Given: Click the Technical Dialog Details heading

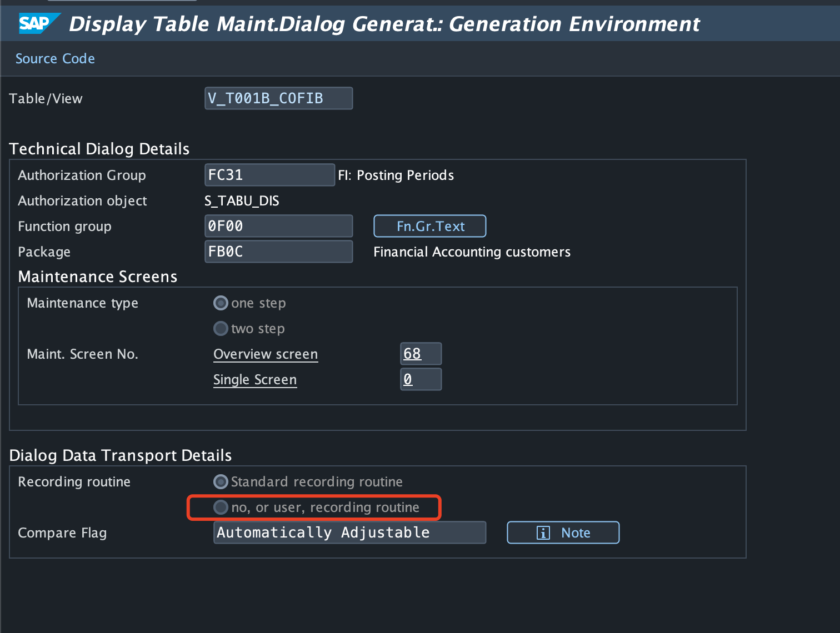Looking at the screenshot, I should coord(99,149).
